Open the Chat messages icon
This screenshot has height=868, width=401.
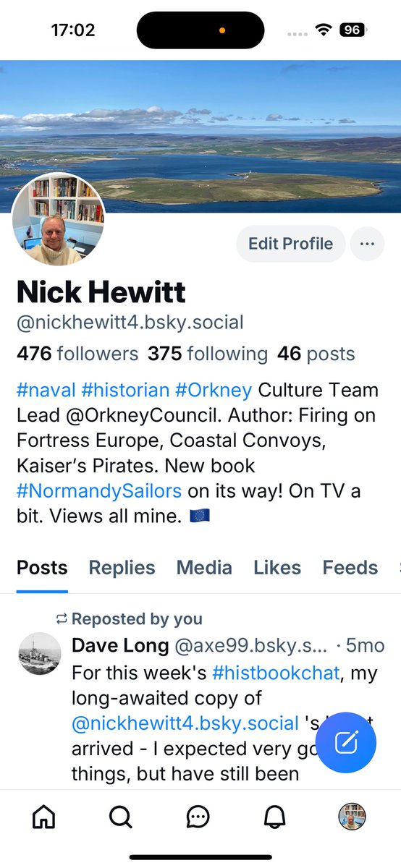[x=198, y=817]
